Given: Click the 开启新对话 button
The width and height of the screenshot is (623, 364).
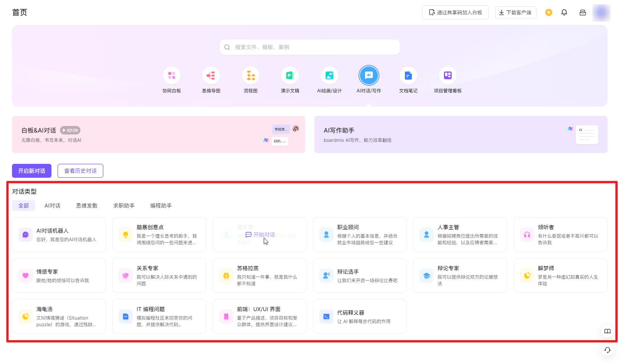Looking at the screenshot, I should [x=31, y=170].
